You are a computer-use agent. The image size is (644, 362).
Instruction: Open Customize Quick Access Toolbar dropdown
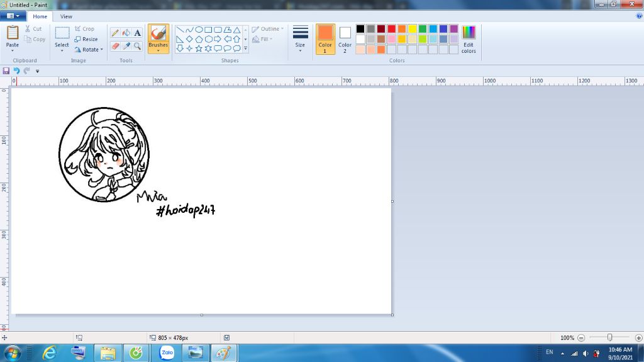37,71
